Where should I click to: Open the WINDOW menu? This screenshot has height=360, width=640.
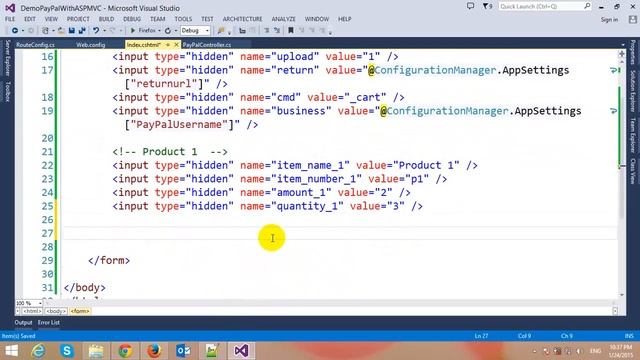(317, 19)
